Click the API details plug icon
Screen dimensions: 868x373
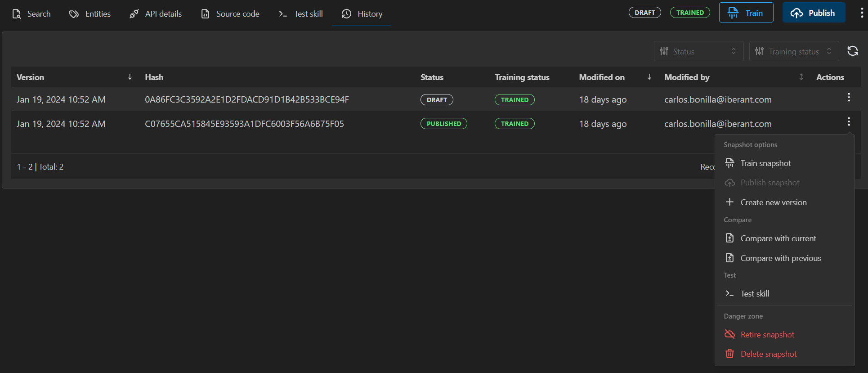click(134, 14)
